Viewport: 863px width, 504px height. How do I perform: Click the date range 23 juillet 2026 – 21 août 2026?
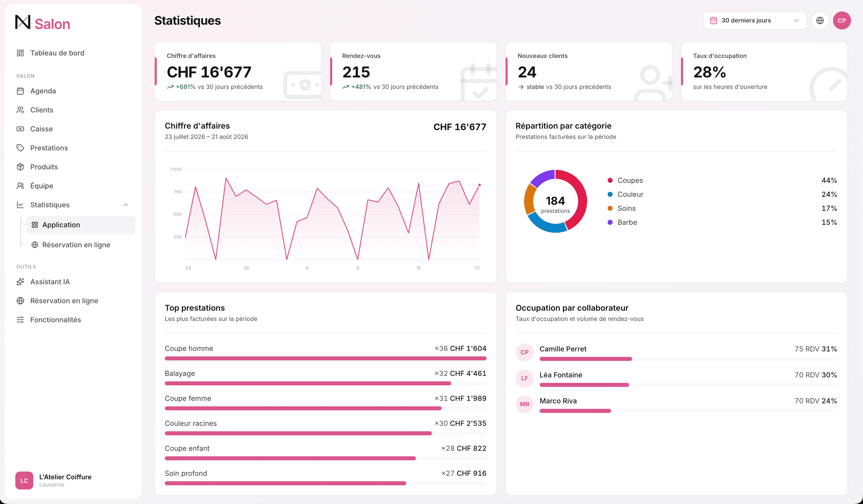pos(206,137)
